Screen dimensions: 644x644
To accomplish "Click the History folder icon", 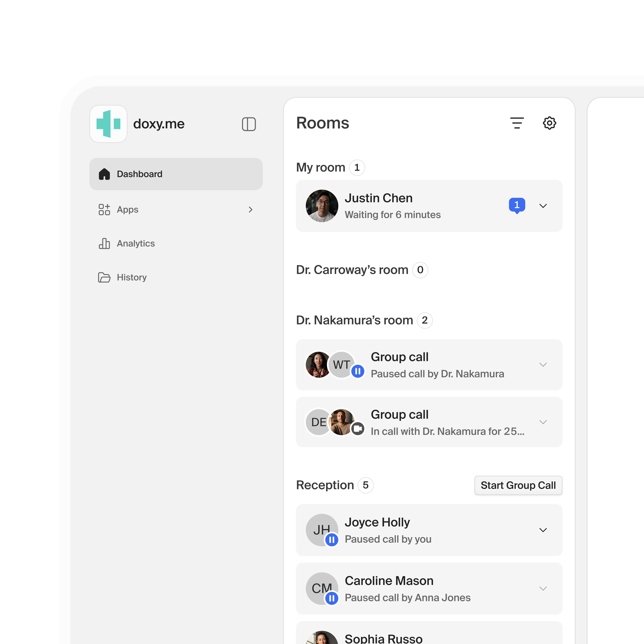I will point(104,277).
